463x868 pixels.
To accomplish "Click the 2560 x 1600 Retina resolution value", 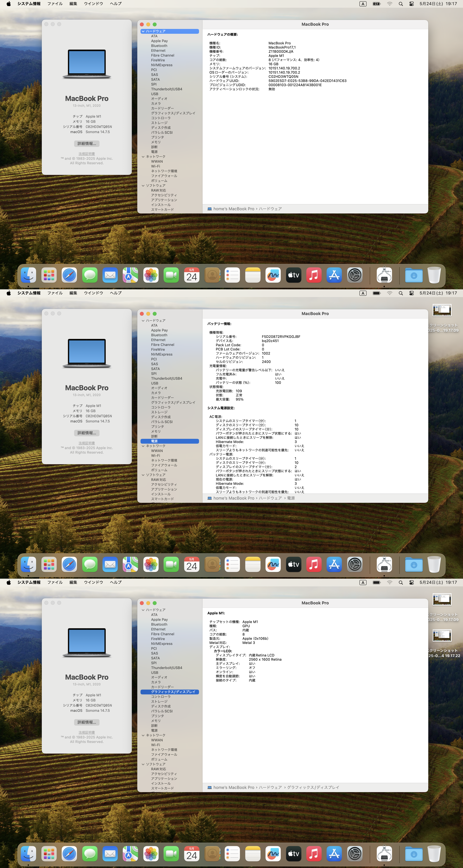I will coord(265,659).
